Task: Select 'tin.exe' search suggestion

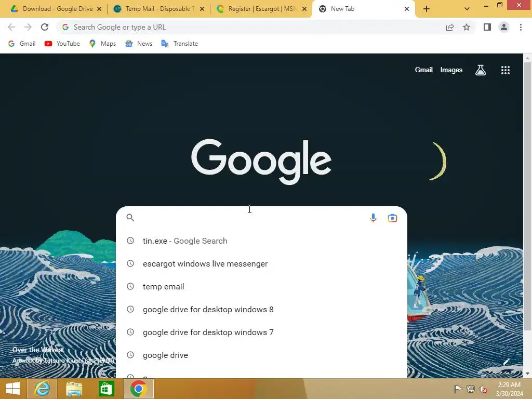Action: [x=261, y=241]
